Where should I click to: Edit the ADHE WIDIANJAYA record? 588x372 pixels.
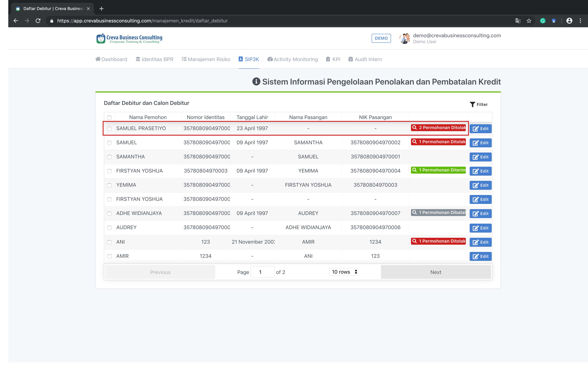[x=480, y=214]
